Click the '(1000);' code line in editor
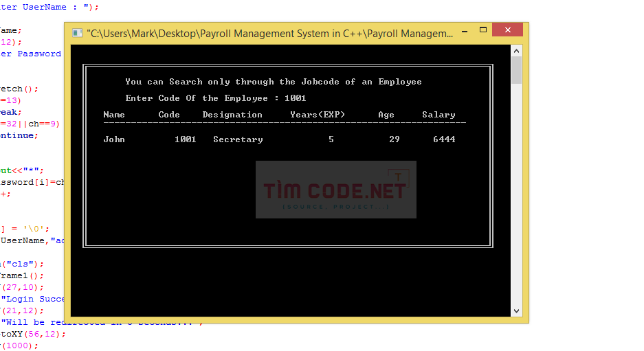This screenshot has width=644, height=351. [19, 346]
